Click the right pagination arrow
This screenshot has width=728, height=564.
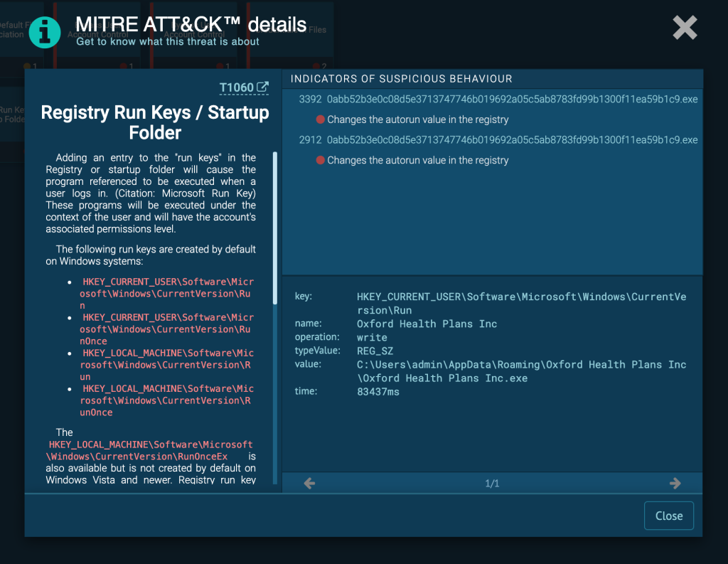tap(675, 483)
